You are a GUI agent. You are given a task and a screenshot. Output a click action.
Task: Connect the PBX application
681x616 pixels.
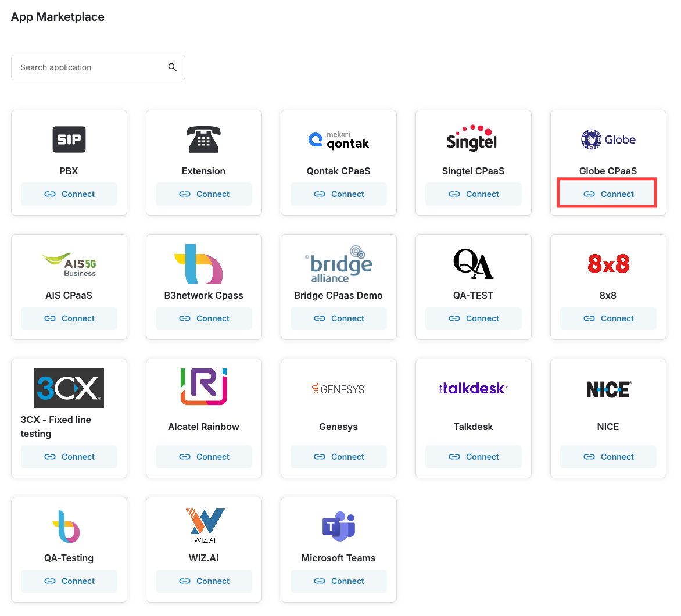coord(69,194)
